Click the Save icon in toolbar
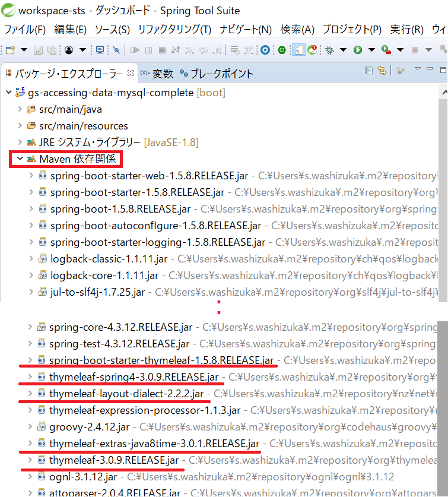 [39, 50]
